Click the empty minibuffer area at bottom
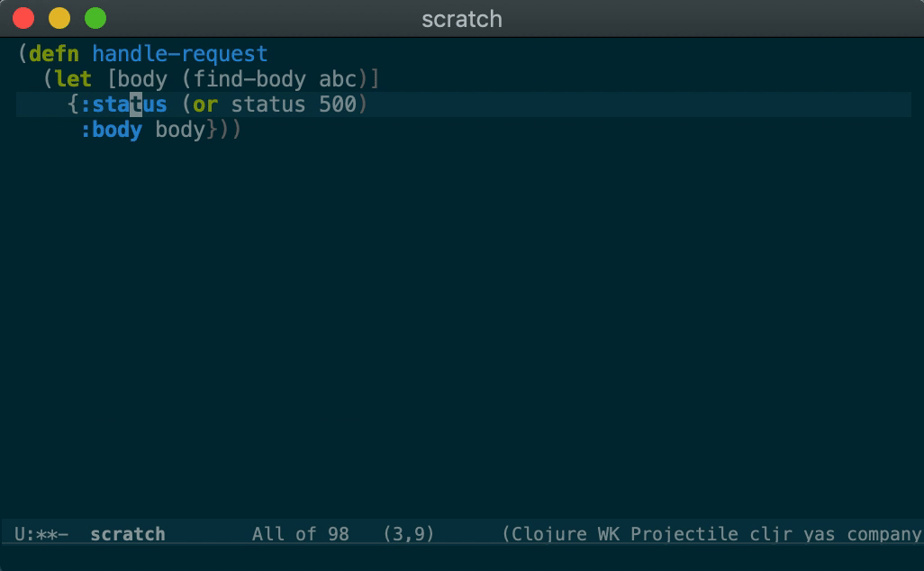The height and width of the screenshot is (571, 924). coord(461,558)
